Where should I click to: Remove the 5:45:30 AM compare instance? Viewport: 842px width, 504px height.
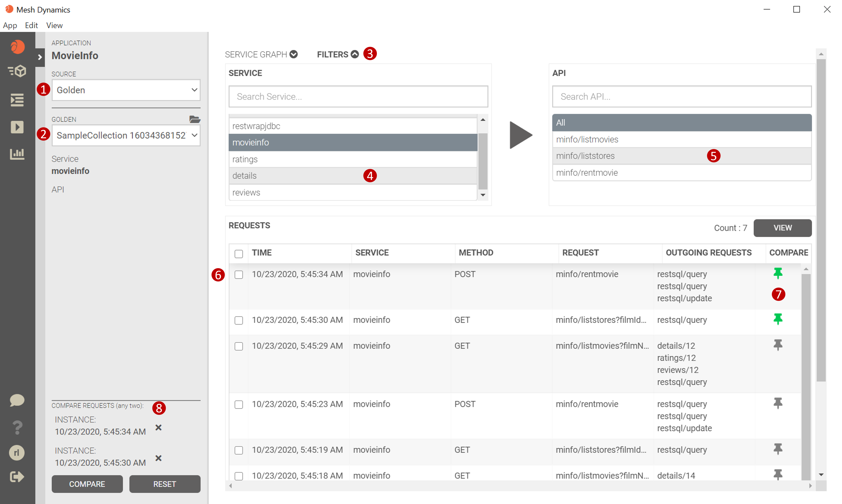pos(158,458)
